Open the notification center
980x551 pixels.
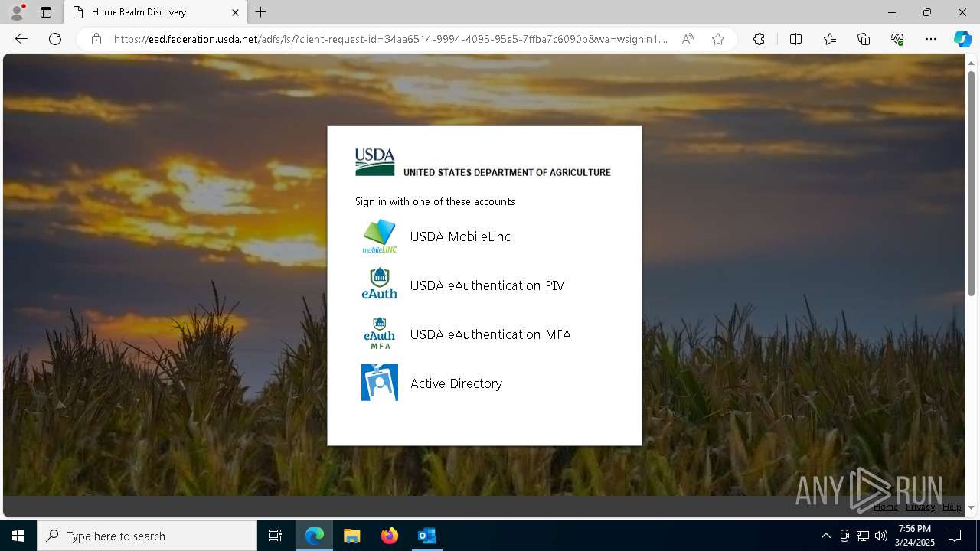[955, 536]
